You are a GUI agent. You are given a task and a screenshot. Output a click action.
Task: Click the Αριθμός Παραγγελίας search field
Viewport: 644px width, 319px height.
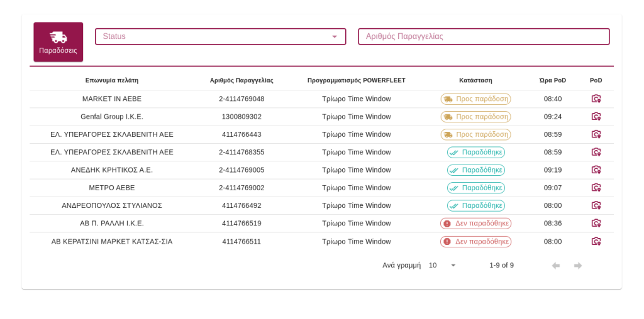point(483,36)
